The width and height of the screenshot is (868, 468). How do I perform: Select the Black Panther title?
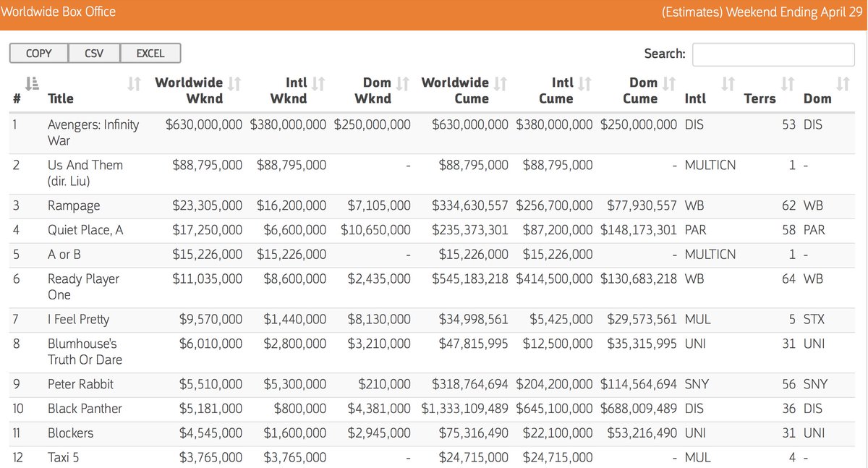click(85, 409)
